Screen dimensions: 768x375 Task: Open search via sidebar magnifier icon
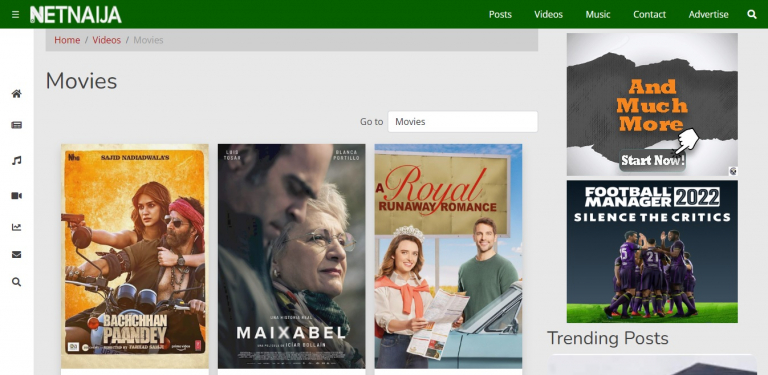(x=17, y=282)
